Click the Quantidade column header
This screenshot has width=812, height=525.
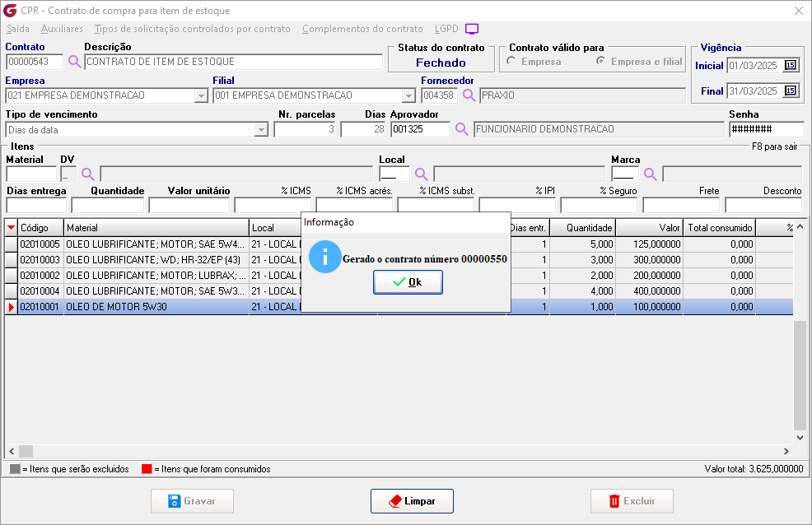[582, 228]
